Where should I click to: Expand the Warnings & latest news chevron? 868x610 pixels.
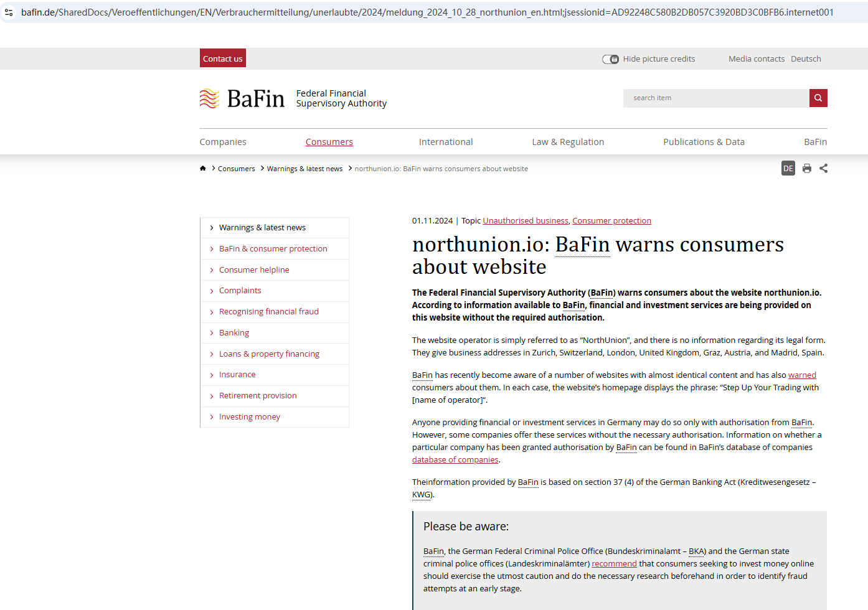(212, 228)
